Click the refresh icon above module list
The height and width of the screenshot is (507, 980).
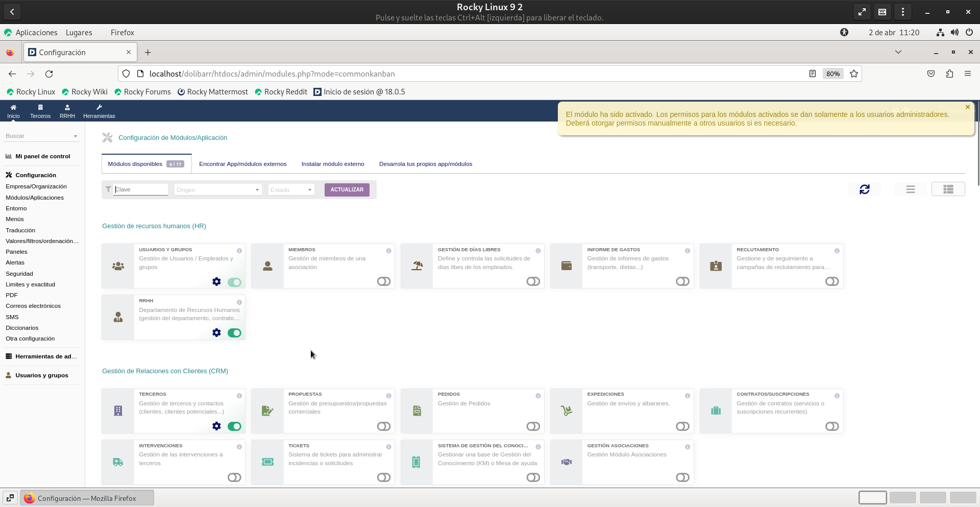click(864, 189)
